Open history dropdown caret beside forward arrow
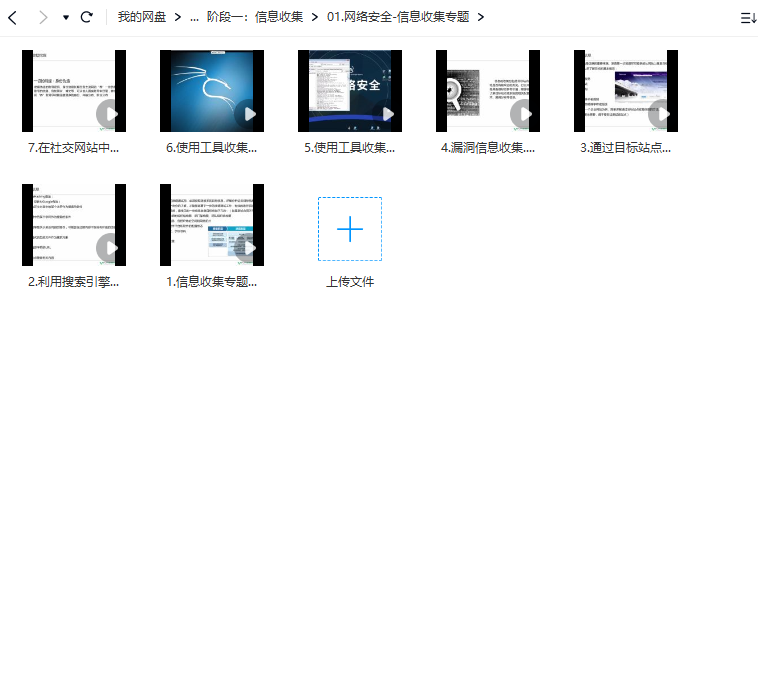Image resolution: width=758 pixels, height=698 pixels. click(x=66, y=17)
